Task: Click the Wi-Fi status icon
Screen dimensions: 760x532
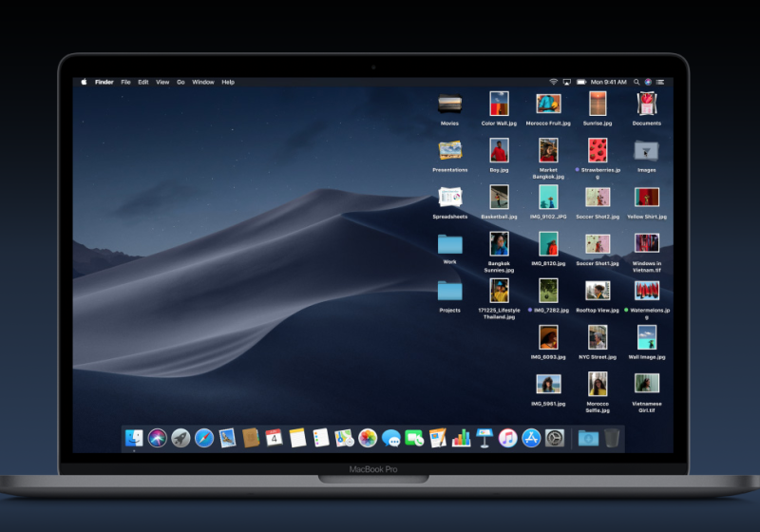Action: 553,82
